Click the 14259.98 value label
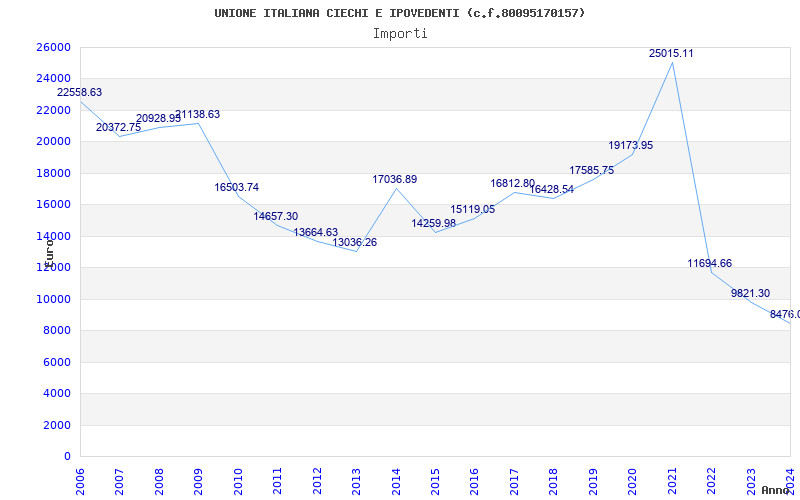The image size is (800, 500). [x=434, y=223]
